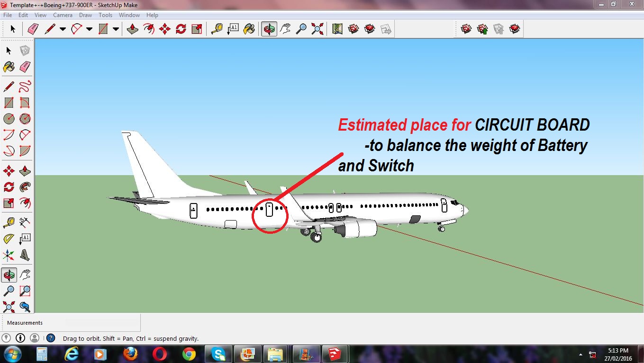Pick the Rotated Rectangle tool
Screen dimensions: 644x363
(x=25, y=103)
